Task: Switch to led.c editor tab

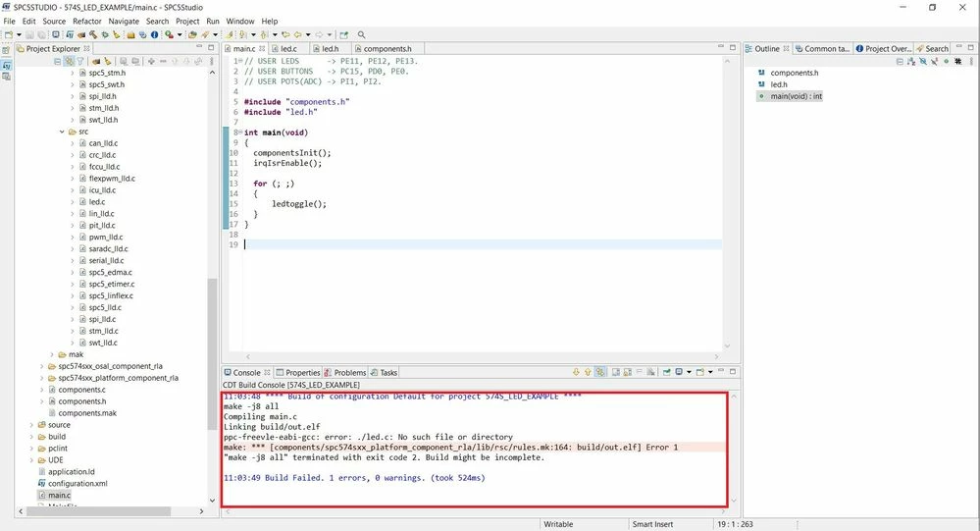Action: 288,48
